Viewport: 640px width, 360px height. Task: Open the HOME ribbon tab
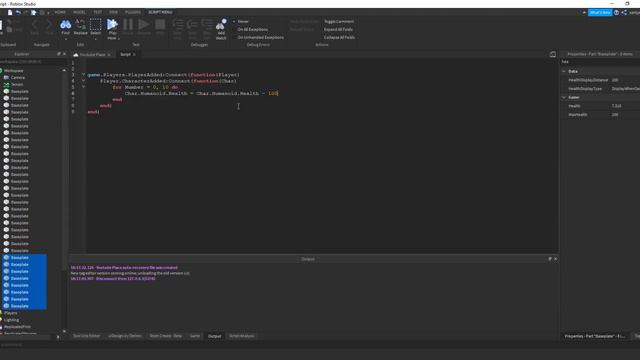60,12
